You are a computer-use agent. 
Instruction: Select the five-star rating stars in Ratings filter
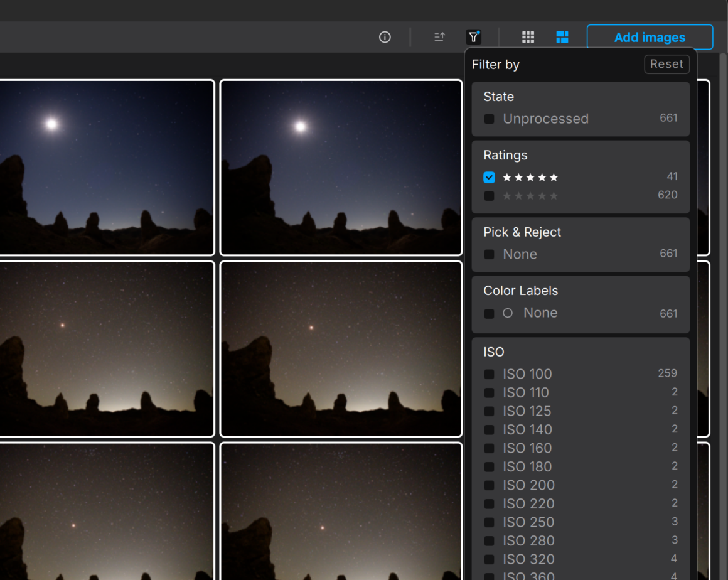click(530, 178)
